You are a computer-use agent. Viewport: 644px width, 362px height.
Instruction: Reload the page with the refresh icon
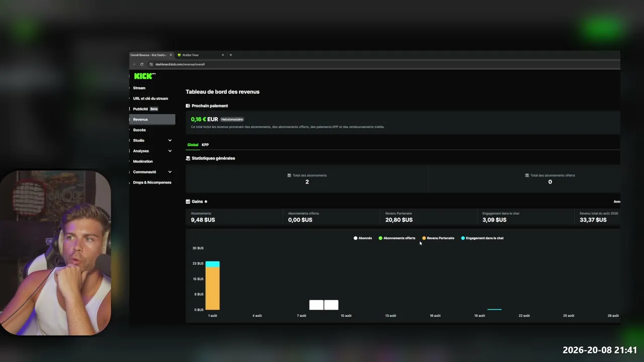tap(142, 64)
